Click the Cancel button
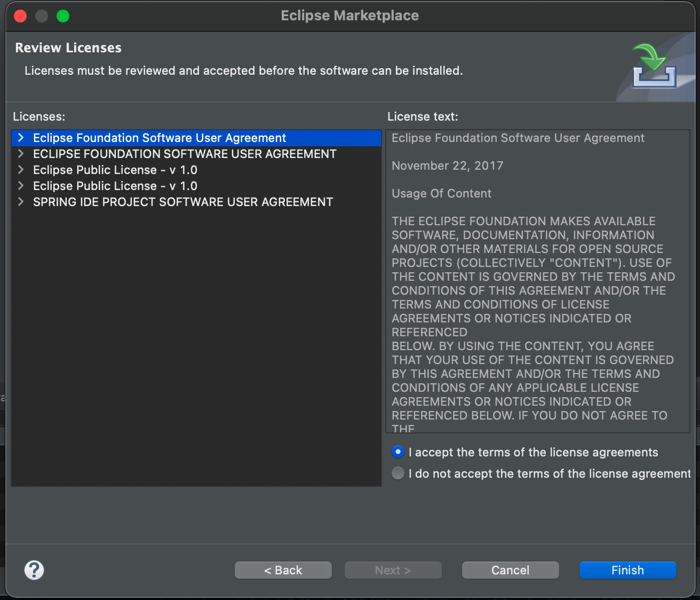The height and width of the screenshot is (600, 700). click(x=511, y=570)
